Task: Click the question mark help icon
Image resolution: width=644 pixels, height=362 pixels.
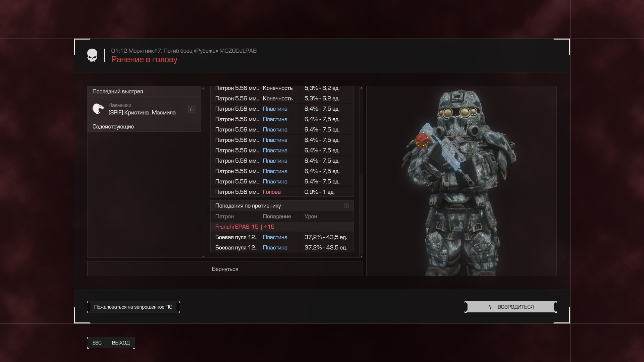Action: click(x=346, y=205)
